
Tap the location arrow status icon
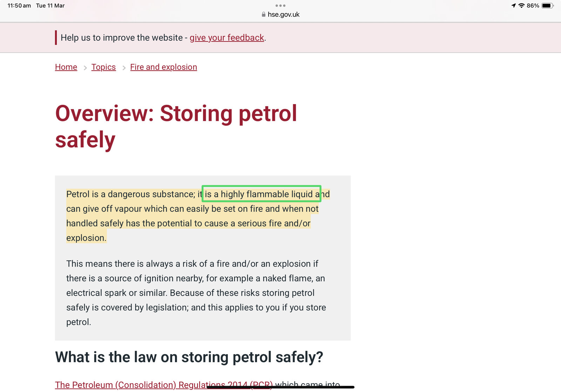point(513,6)
